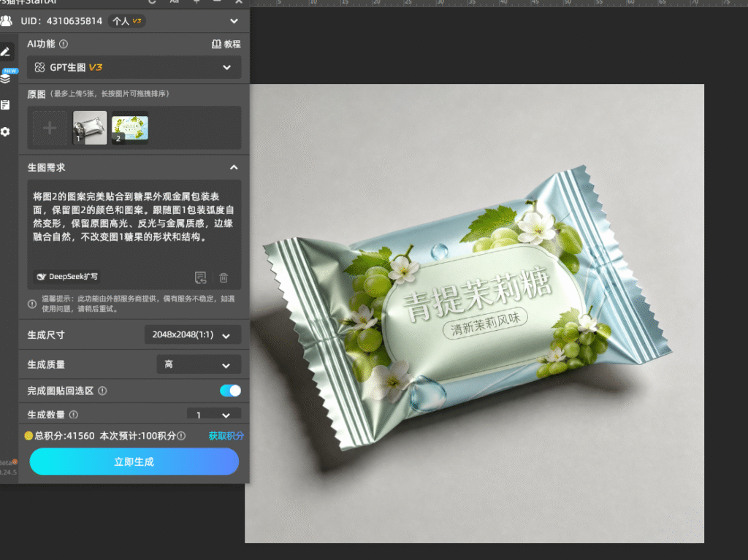The image size is (748, 560).
Task: Open the save records sidebar icon
Action: pos(5,105)
